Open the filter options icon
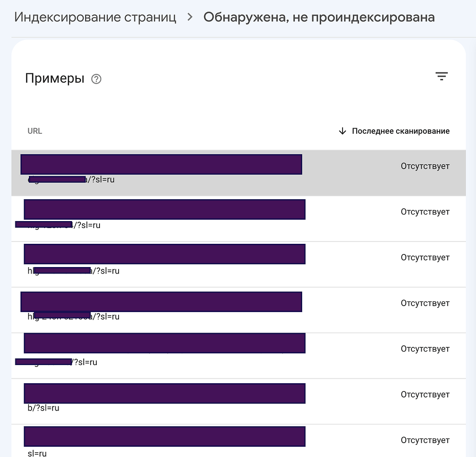 click(x=441, y=76)
